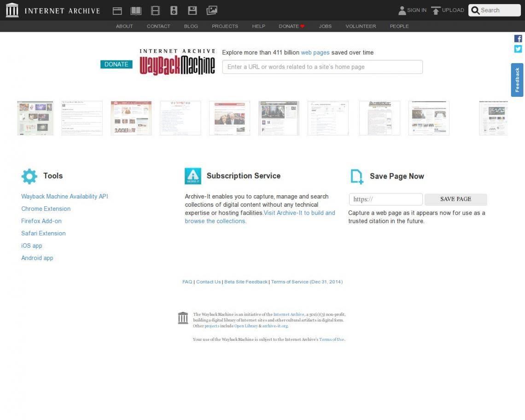Open the Volunteer menu item
Image resolution: width=525 pixels, height=420 pixels.
coord(361,26)
